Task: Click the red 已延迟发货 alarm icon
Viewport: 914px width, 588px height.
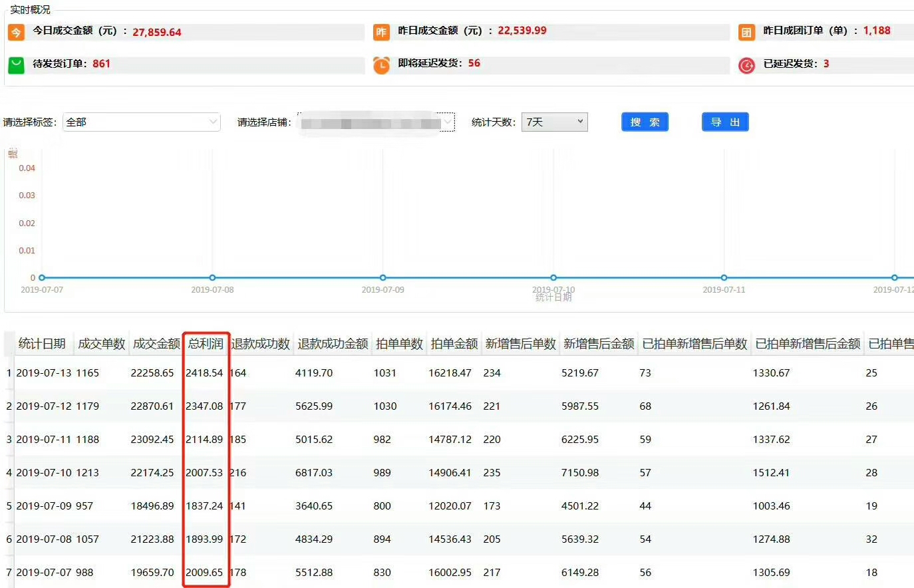Action: pyautogui.click(x=746, y=65)
